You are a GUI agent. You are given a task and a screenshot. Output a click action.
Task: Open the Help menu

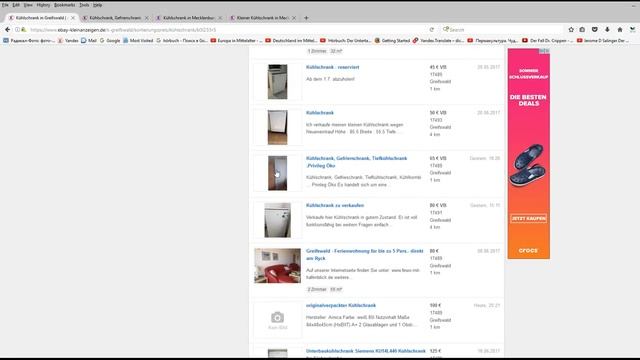click(x=97, y=5)
